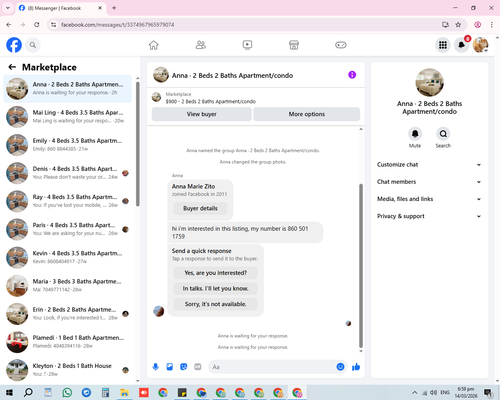Click the View buyer button
Screen dimensions: 500x400
coord(202,114)
